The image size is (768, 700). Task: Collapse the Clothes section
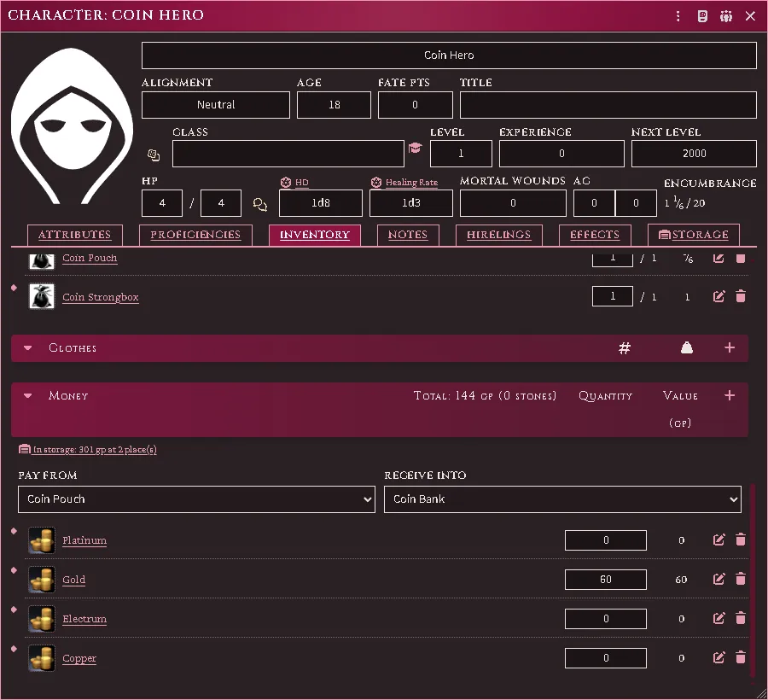(28, 347)
